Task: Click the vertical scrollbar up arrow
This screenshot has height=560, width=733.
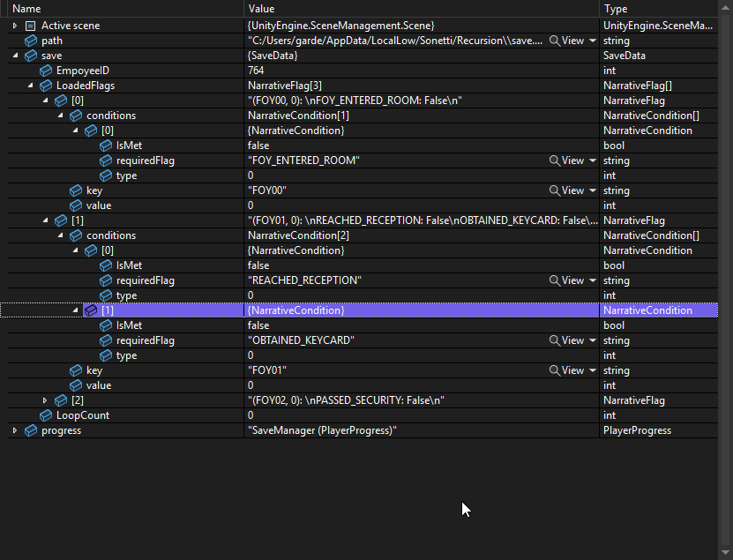Action: [726, 5]
